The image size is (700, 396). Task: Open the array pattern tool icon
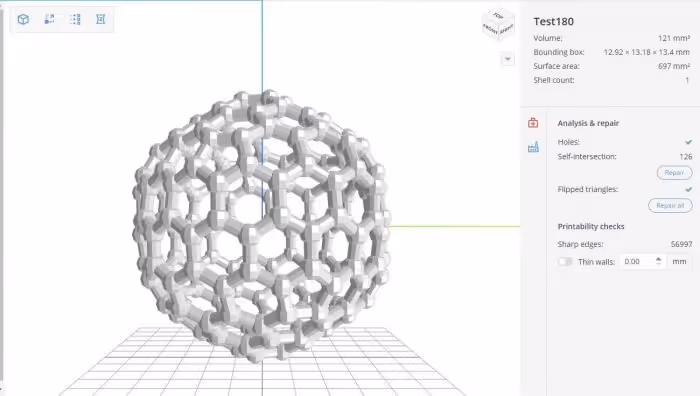(75, 19)
